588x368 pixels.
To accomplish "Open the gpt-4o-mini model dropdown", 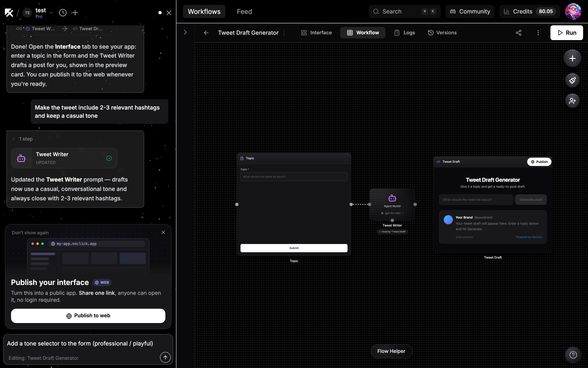I will tap(392, 213).
